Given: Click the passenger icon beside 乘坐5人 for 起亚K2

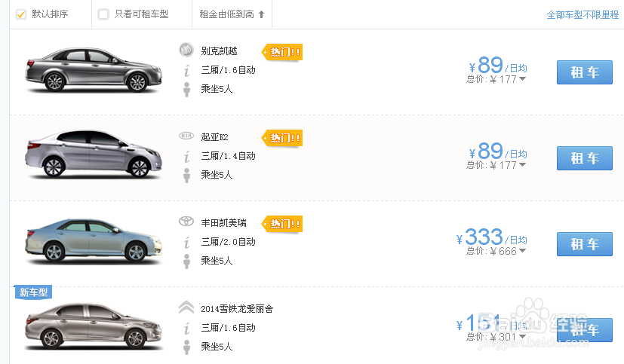Looking at the screenshot, I should pyautogui.click(x=186, y=176).
